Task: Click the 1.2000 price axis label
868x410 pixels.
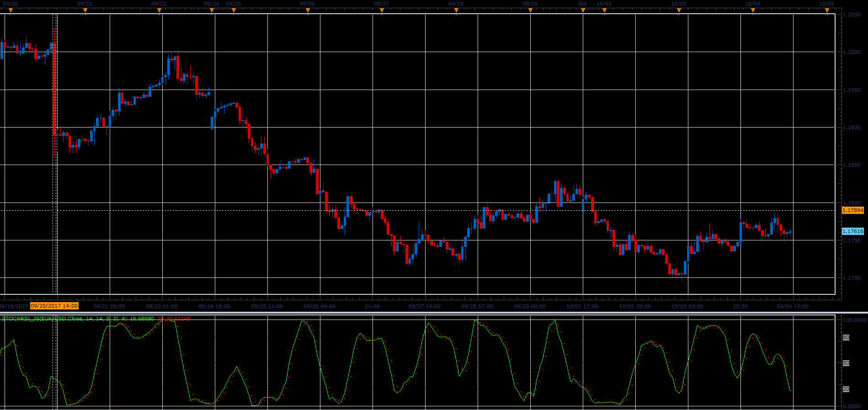Action: coord(852,52)
